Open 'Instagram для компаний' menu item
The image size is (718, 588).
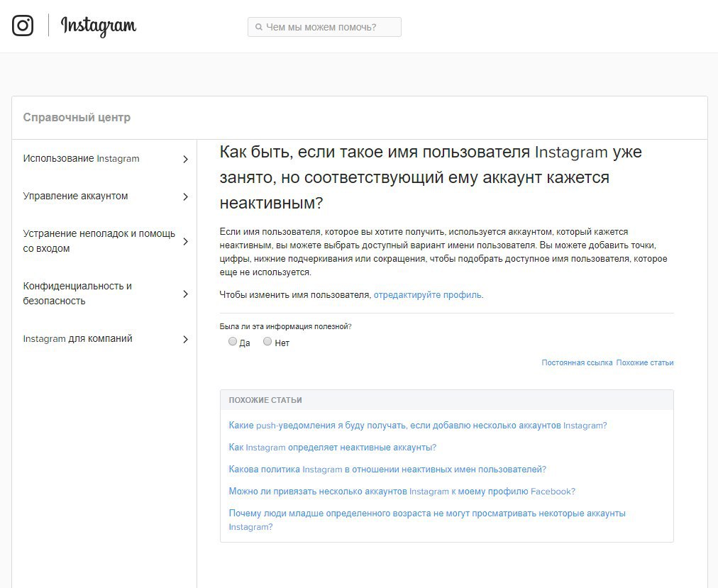78,338
